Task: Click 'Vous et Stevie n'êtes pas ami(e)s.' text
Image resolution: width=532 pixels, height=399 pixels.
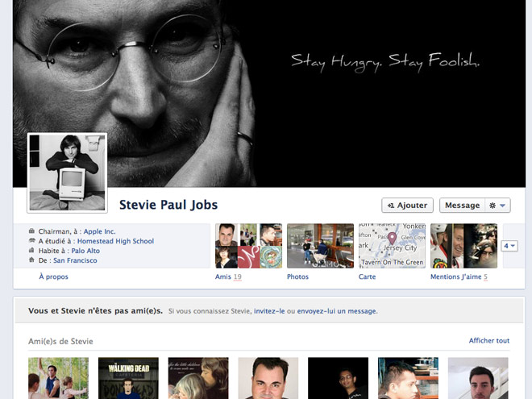Action: pyautogui.click(x=95, y=311)
